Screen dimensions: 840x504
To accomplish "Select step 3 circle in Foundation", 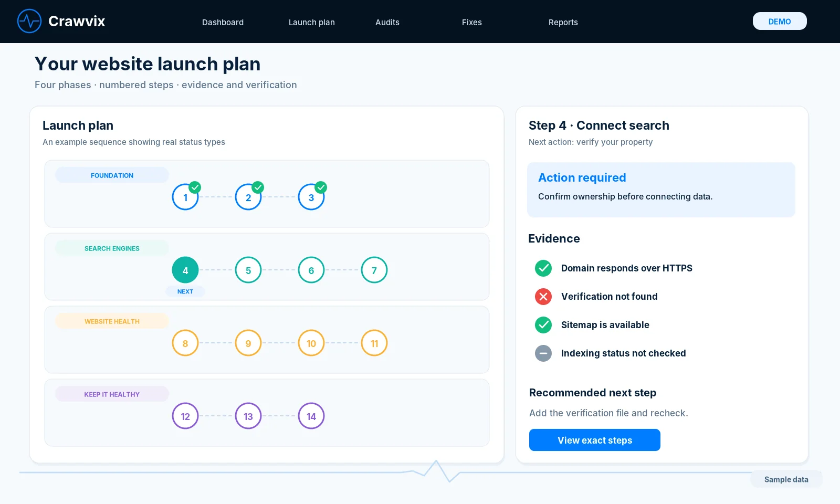I will pyautogui.click(x=311, y=197).
